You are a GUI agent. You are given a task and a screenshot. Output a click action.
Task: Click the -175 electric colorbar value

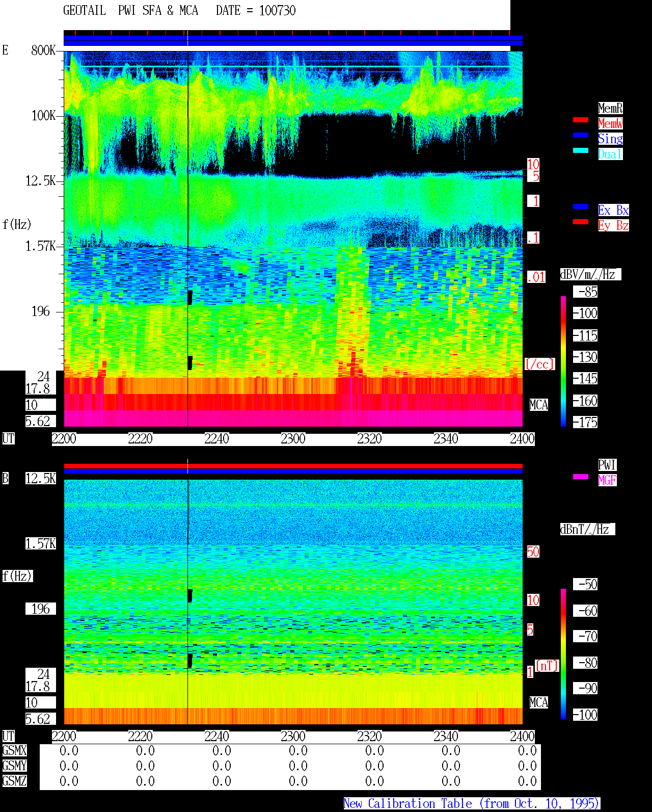585,422
